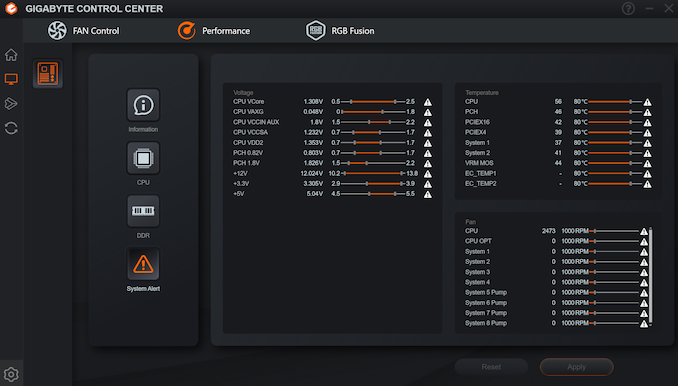Click the Fan list vertical scrollbar
This screenshot has height=386, width=678.
point(650,277)
